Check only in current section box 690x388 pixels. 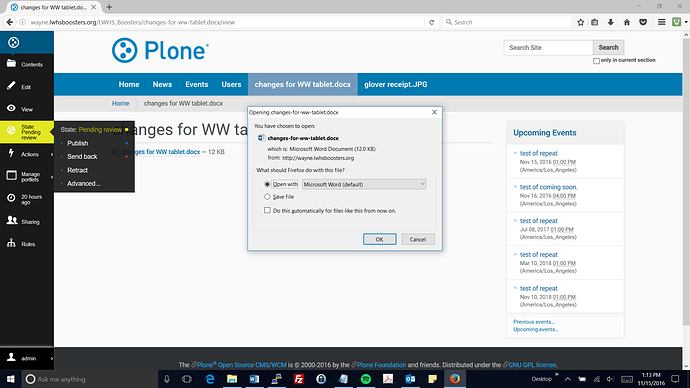596,61
